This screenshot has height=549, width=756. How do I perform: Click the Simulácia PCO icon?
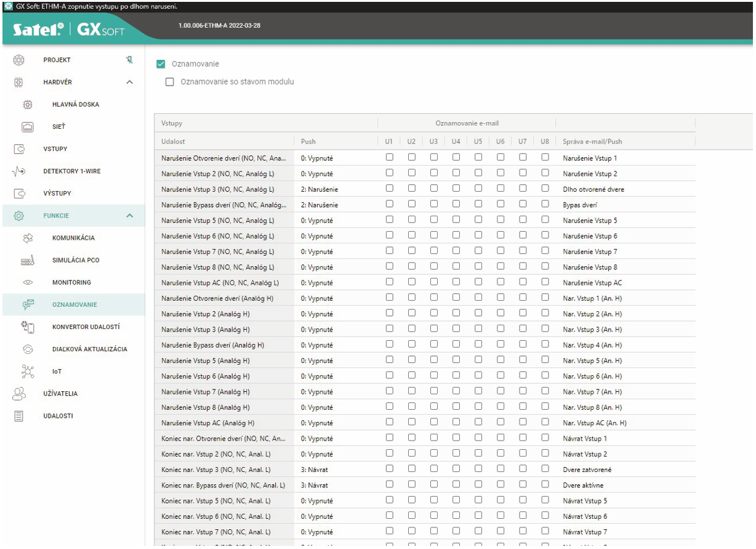pyautogui.click(x=27, y=261)
